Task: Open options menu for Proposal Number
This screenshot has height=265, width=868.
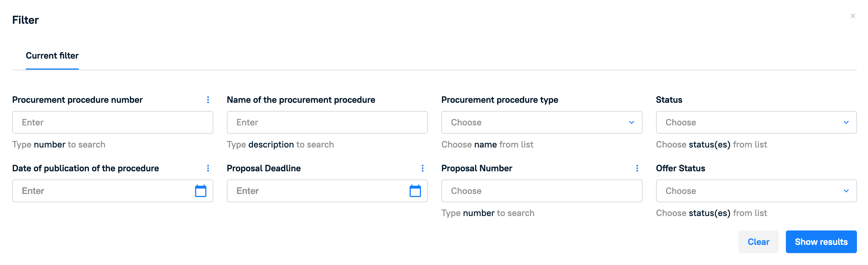Action: pyautogui.click(x=637, y=168)
